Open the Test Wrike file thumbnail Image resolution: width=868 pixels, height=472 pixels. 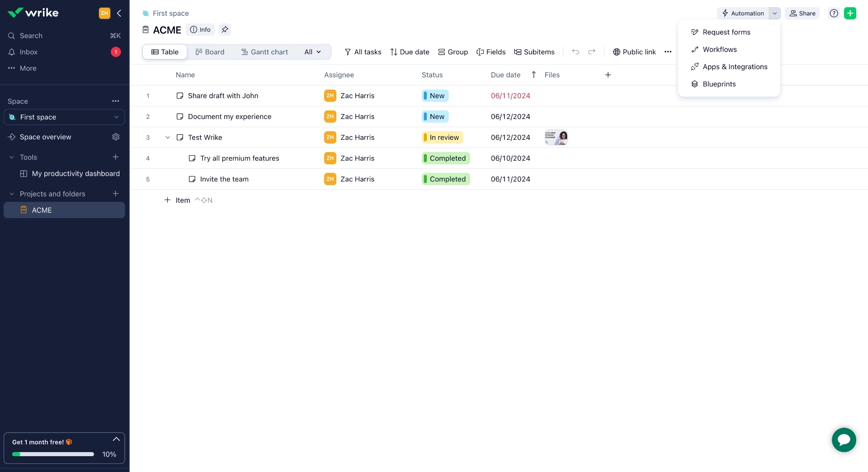557,138
